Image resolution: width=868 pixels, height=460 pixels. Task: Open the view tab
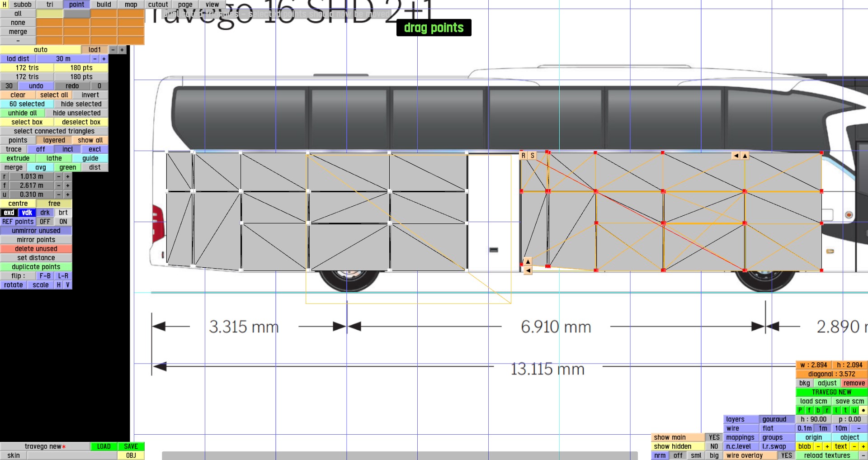[x=212, y=5]
